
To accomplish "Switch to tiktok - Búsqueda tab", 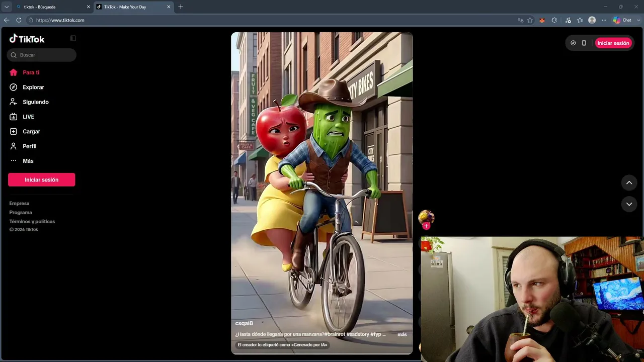I will click(52, 7).
